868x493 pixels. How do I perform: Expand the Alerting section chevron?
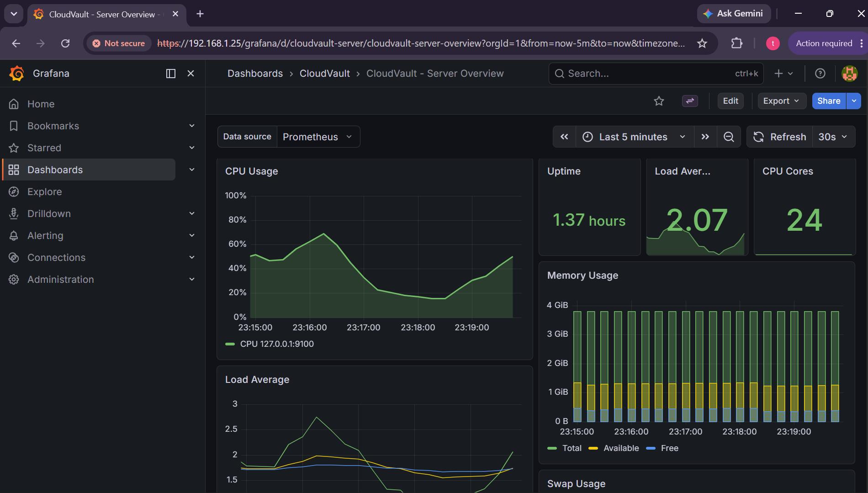click(x=192, y=235)
